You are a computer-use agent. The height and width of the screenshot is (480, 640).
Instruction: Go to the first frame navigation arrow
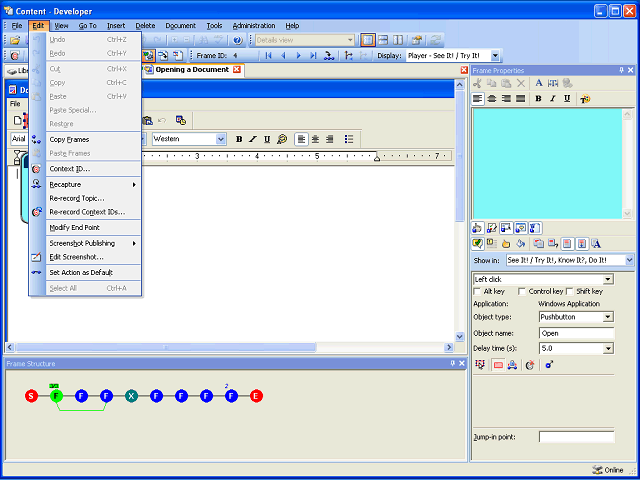268,56
